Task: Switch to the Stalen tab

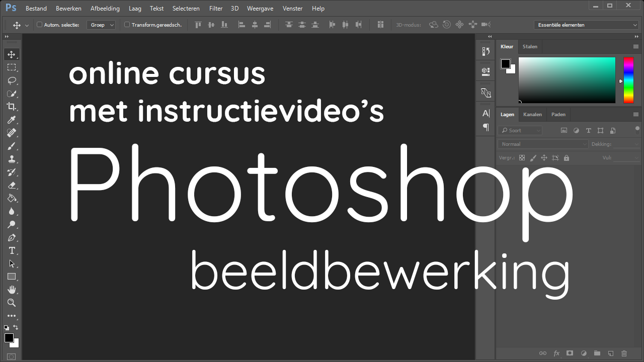Action: click(x=530, y=46)
